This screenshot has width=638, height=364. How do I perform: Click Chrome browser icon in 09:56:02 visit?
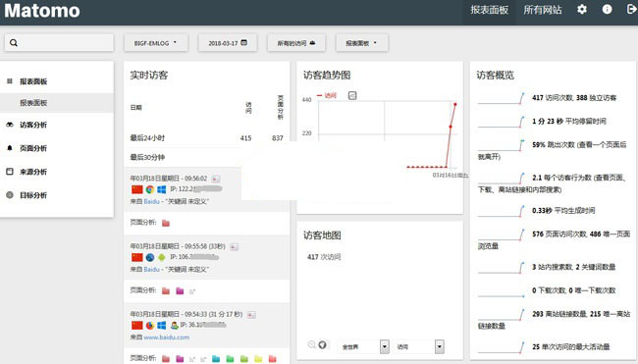point(150,189)
